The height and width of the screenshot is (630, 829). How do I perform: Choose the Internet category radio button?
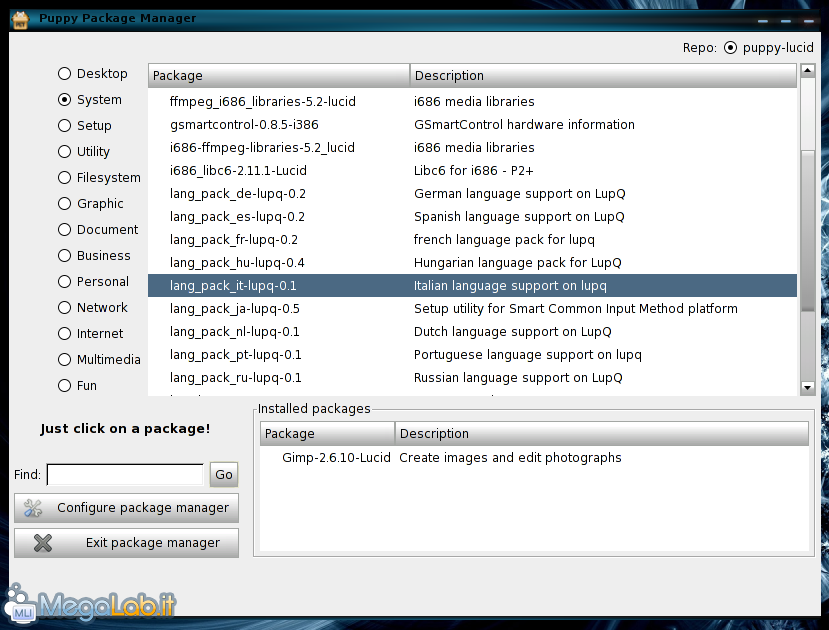tap(65, 334)
